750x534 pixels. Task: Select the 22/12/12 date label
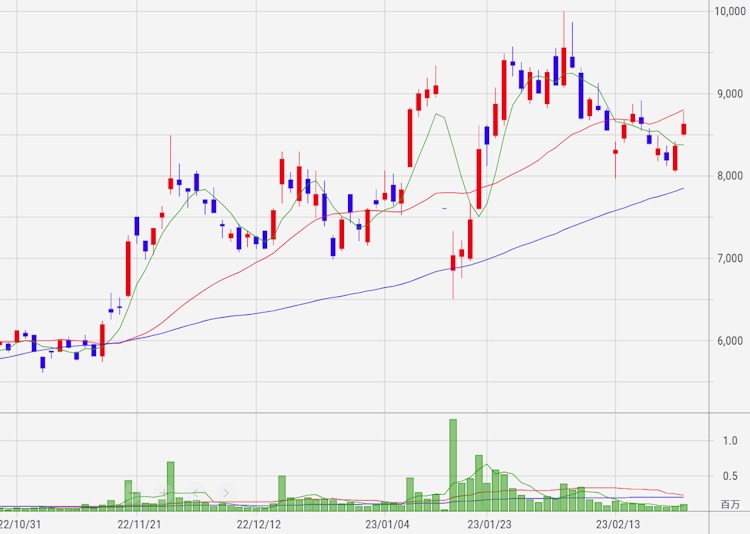pos(258,524)
